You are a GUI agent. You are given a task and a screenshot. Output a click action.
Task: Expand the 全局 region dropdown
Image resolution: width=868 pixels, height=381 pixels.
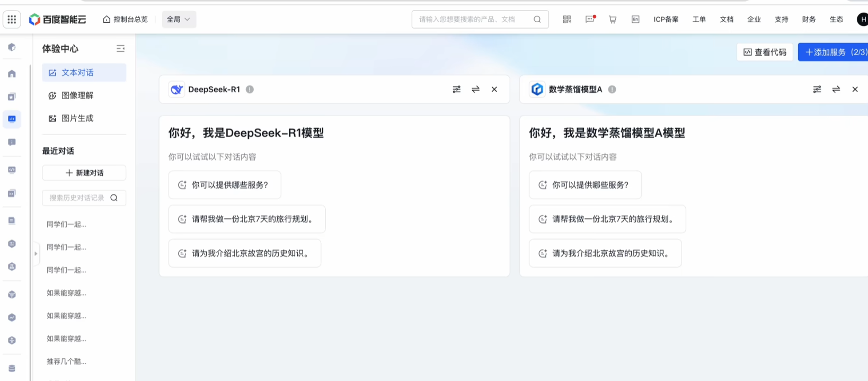[x=179, y=20]
